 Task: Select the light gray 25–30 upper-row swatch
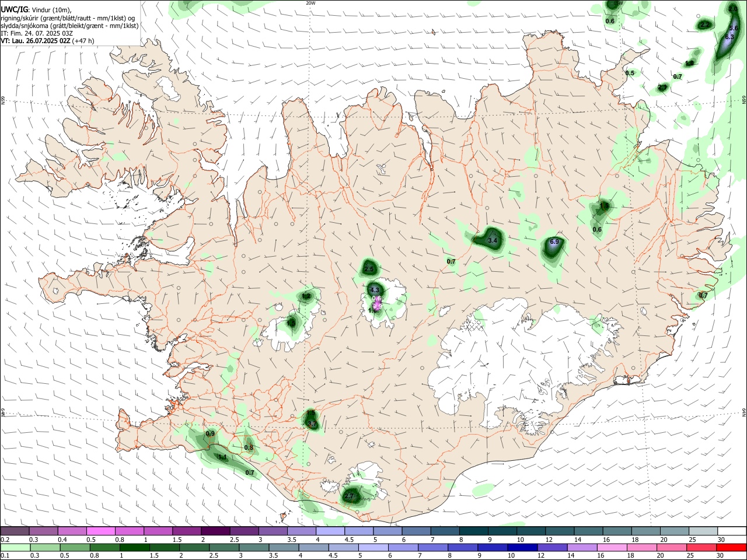[x=704, y=531]
